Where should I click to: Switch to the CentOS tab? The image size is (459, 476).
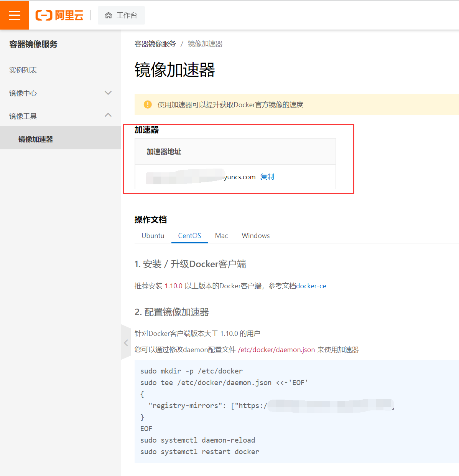coord(189,236)
